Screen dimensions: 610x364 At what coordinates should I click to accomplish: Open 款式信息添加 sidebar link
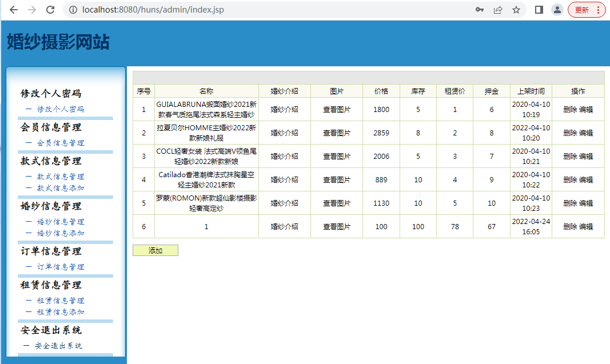pos(60,188)
